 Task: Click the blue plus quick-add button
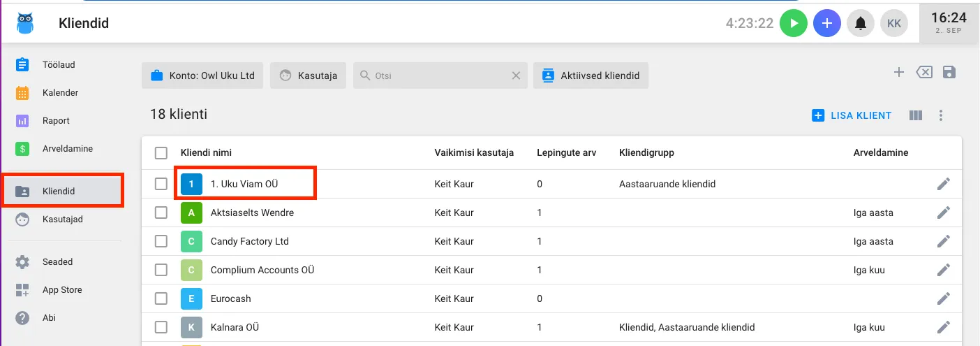826,24
